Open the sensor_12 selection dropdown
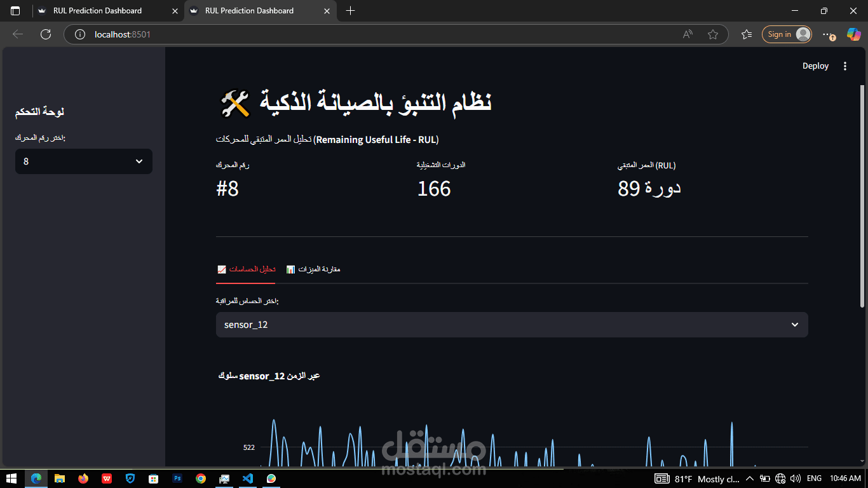The height and width of the screenshot is (488, 868). click(x=512, y=325)
